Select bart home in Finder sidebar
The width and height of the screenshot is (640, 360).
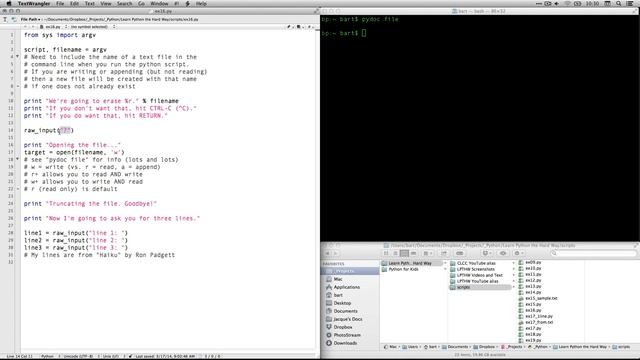pos(351,295)
